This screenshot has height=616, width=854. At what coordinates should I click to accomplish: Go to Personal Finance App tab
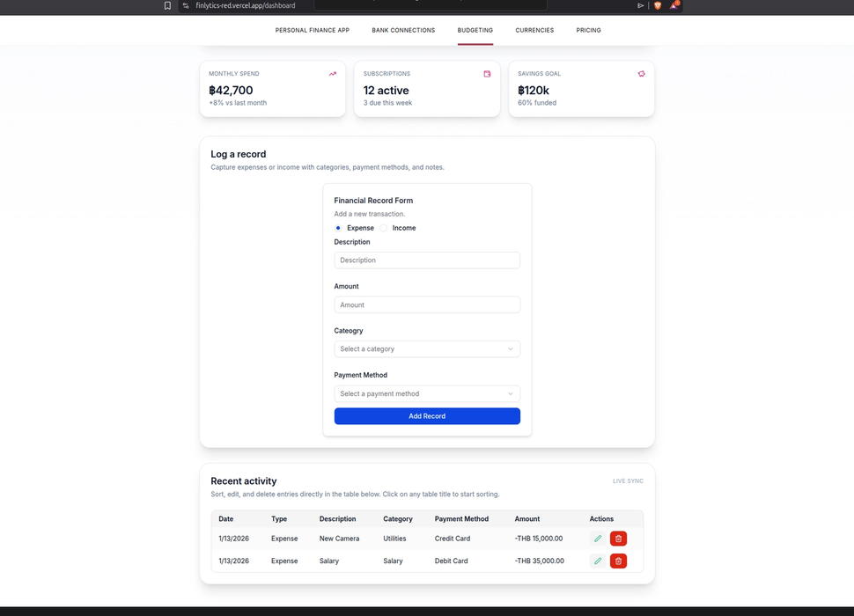[x=312, y=31]
